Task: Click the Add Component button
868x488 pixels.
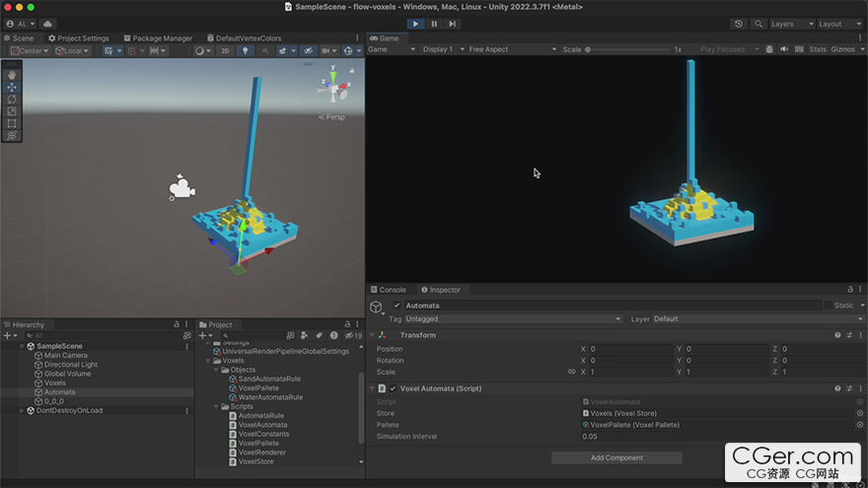Action: click(616, 457)
